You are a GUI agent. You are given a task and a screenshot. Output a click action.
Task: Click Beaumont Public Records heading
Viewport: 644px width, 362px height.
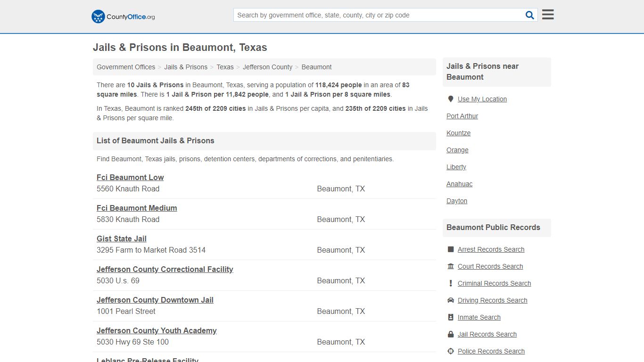click(493, 227)
